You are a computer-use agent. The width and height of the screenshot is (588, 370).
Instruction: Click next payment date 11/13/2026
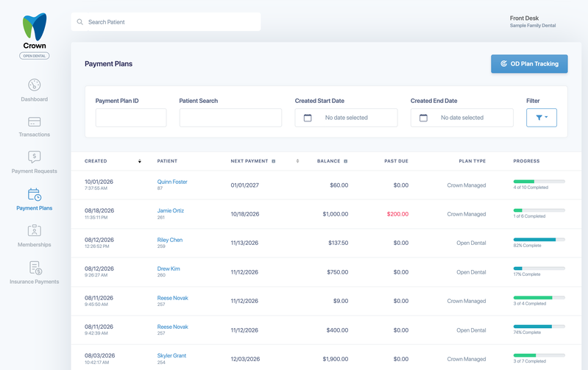point(244,243)
